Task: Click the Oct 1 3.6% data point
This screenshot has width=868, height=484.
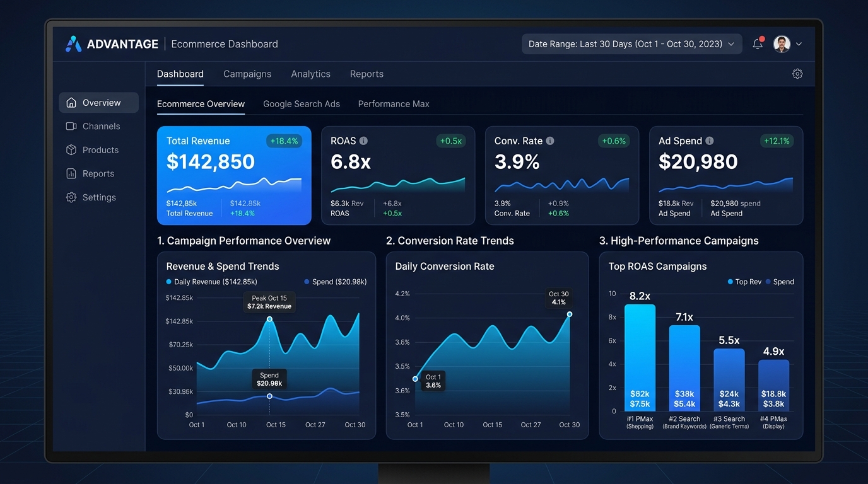Action: (x=415, y=379)
